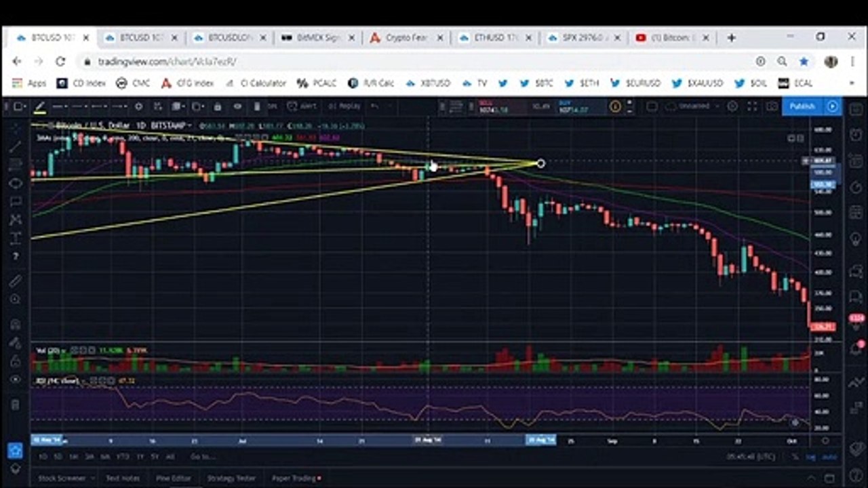Expand the Stock Screener dropdown arrow
The height and width of the screenshot is (488, 868).
point(94,479)
